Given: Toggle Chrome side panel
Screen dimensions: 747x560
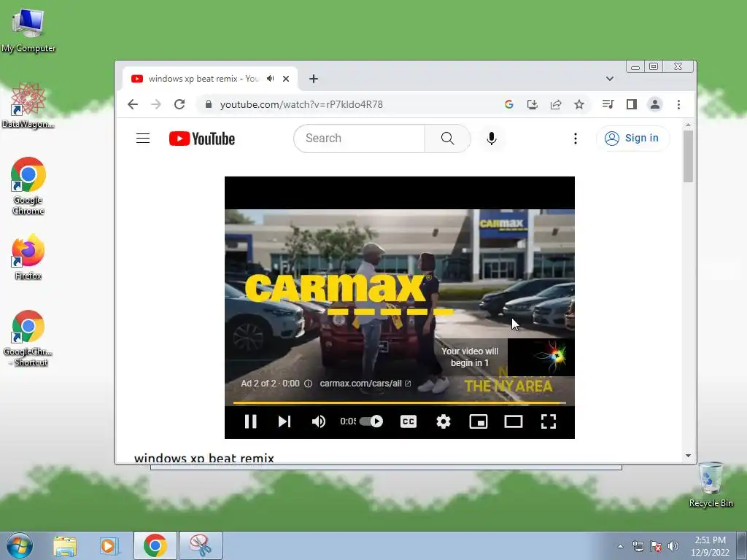Looking at the screenshot, I should coord(632,104).
